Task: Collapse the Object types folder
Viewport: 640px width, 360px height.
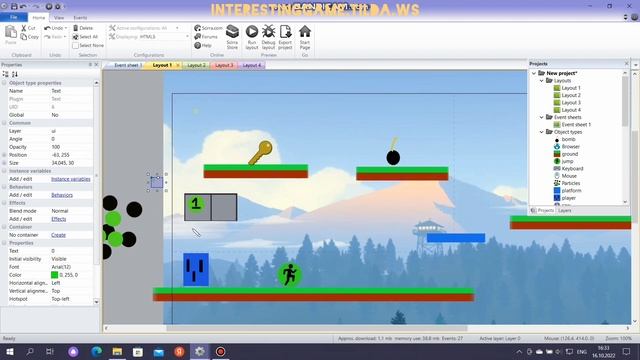Action: point(542,132)
